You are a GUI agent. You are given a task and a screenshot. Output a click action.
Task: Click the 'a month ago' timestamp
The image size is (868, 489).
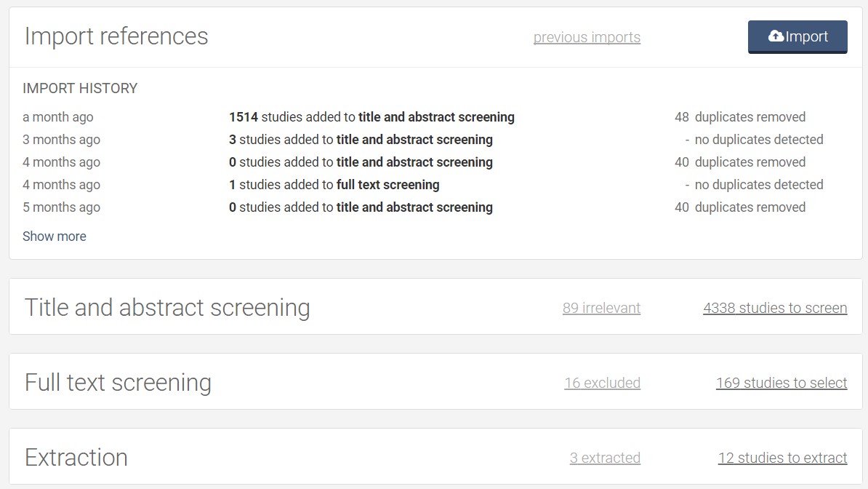pos(58,117)
